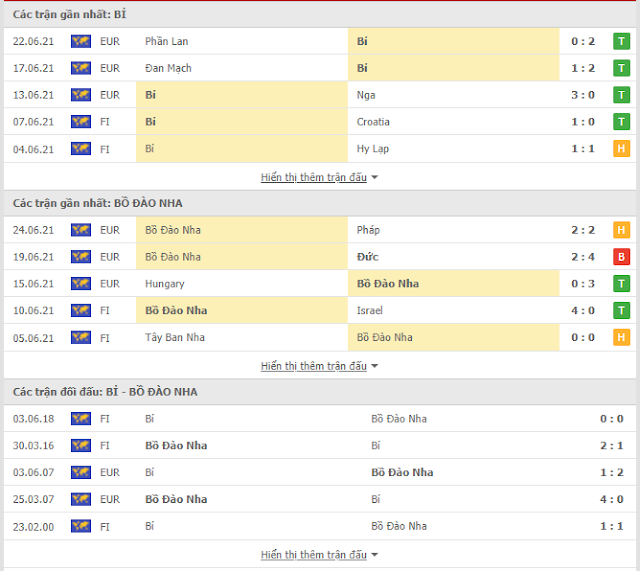This screenshot has height=571, width=640.
Task: Click the flag icon for 15.06.21 Hungary match
Action: (80, 284)
